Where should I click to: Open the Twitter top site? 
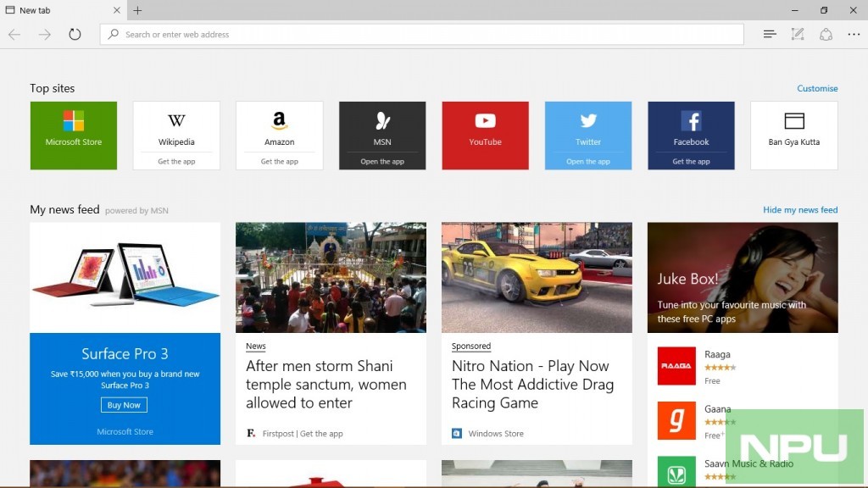588,127
